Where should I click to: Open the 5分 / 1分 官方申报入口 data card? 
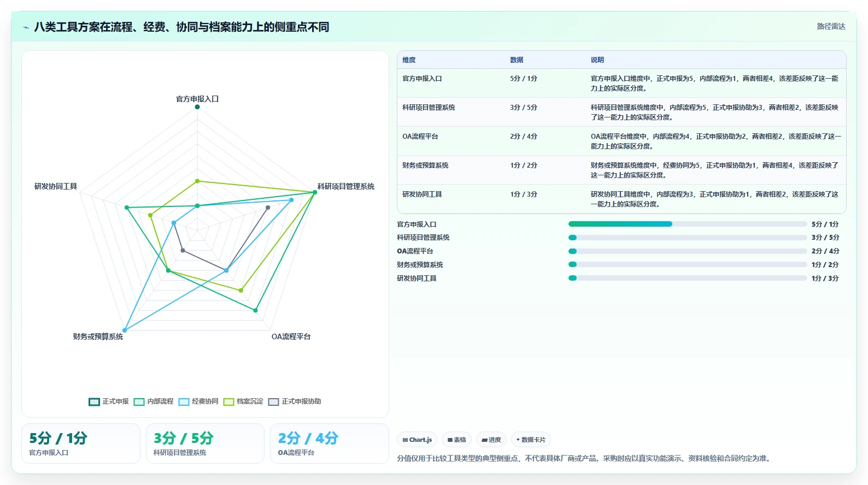(81, 443)
